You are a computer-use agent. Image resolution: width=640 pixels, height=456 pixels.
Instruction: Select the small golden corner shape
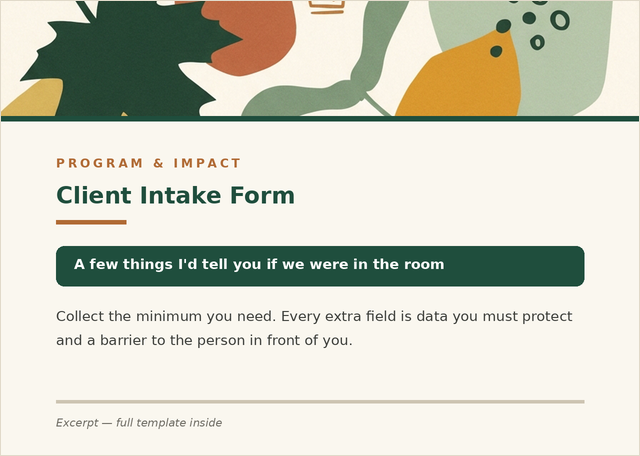(33, 98)
